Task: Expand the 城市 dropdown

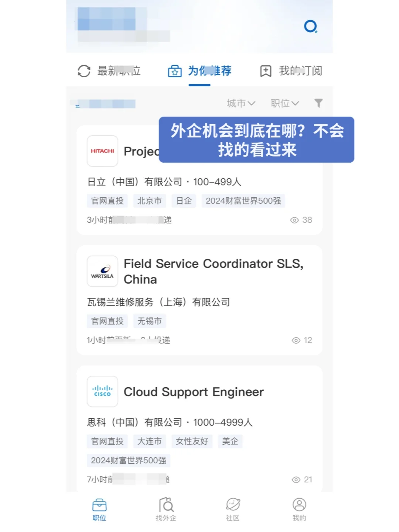Action: [x=241, y=103]
